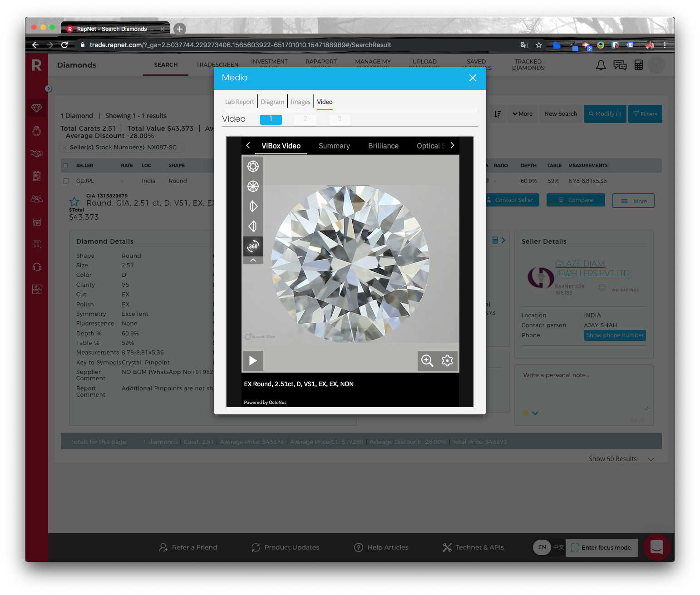The width and height of the screenshot is (700, 595).
Task: Click the yellow note color flag
Action: tap(526, 413)
